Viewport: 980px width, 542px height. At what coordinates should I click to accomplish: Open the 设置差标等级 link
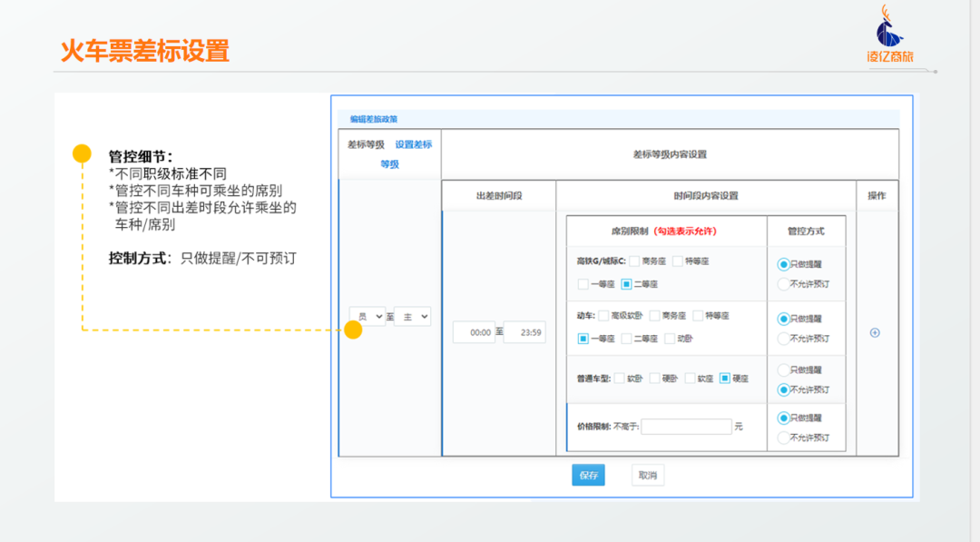406,153
